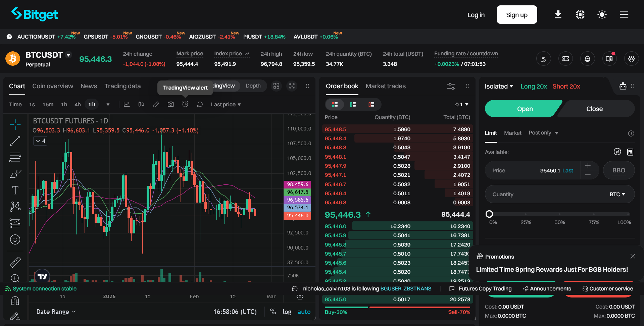Create a TradingView alert clock icon
The width and height of the screenshot is (644, 326).
[185, 104]
